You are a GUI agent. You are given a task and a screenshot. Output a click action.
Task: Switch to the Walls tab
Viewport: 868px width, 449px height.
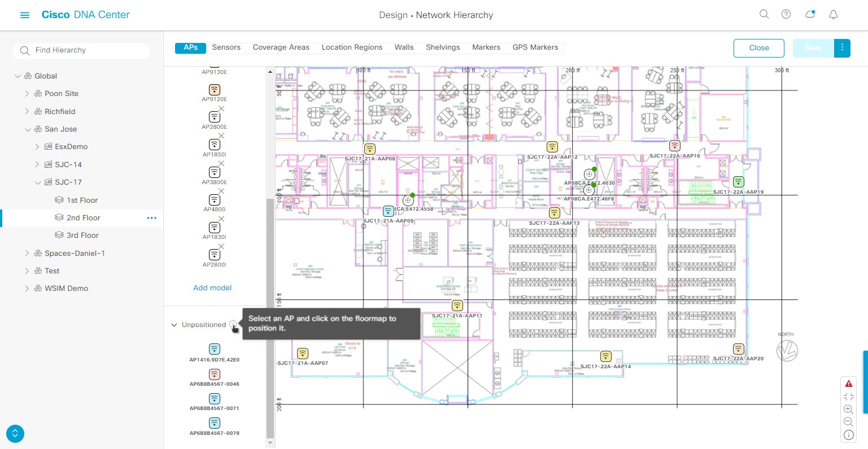point(404,47)
